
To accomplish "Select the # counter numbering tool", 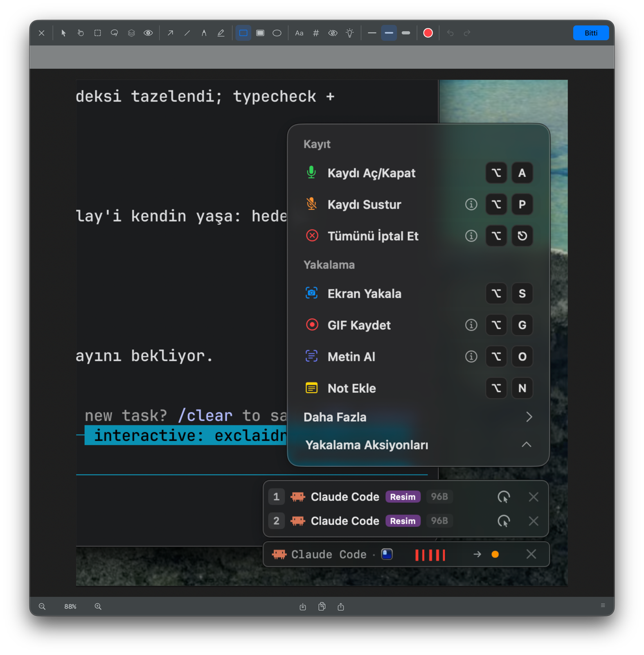I will point(316,33).
